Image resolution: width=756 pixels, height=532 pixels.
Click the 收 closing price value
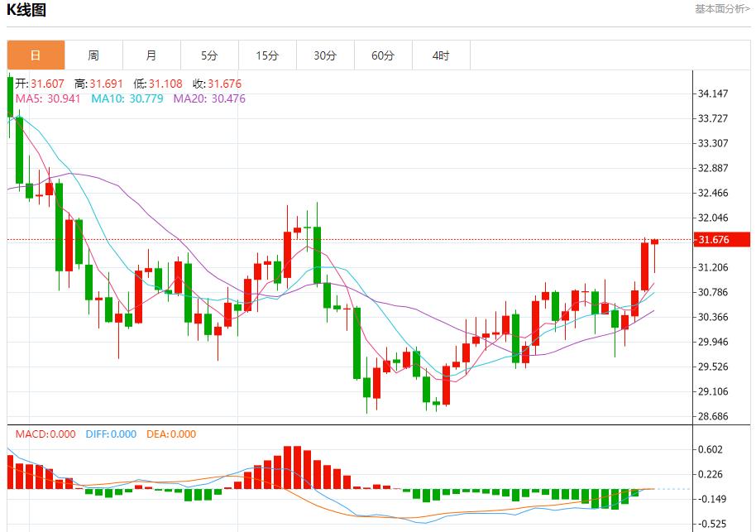point(223,84)
